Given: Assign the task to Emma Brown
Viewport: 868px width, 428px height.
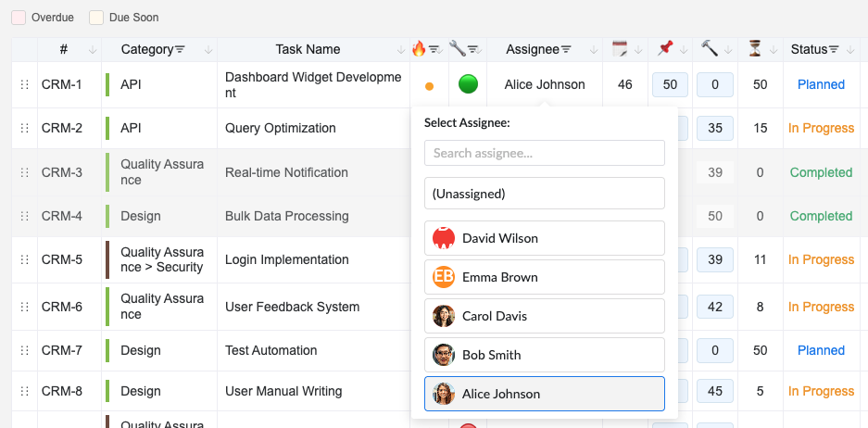Looking at the screenshot, I should (544, 277).
